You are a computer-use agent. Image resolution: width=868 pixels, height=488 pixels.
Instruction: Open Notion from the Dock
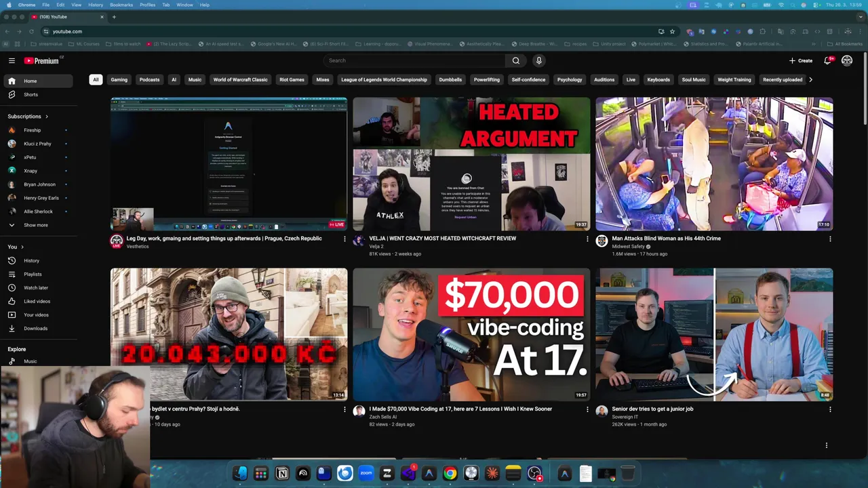(282, 473)
